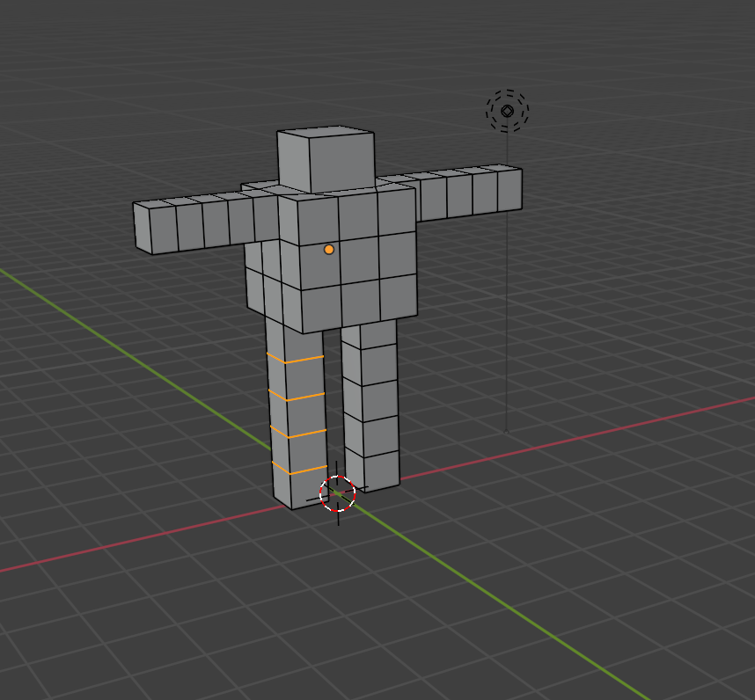
Task: Select the lowest orange edge loop on the leg
Action: point(299,468)
